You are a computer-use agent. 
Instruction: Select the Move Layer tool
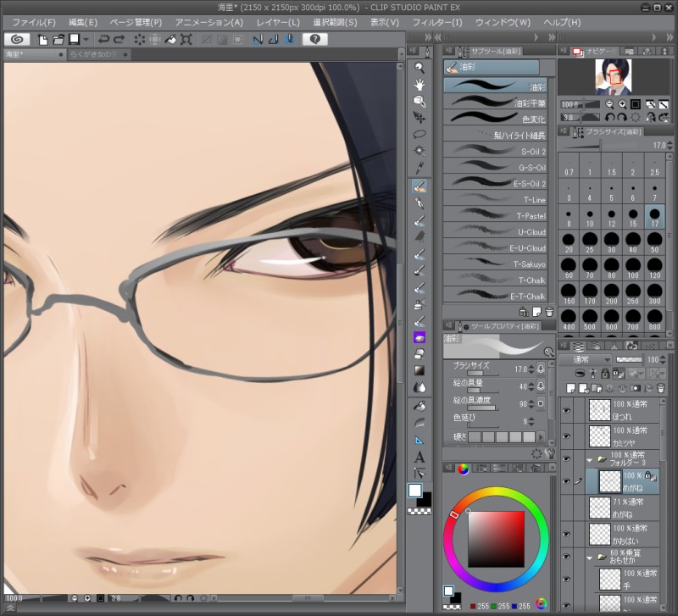pyautogui.click(x=419, y=118)
